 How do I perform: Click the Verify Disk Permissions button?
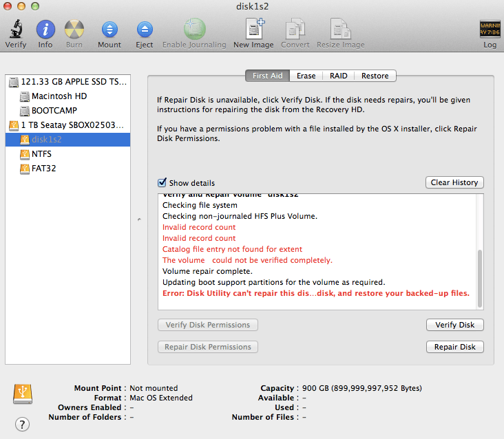[x=208, y=325]
